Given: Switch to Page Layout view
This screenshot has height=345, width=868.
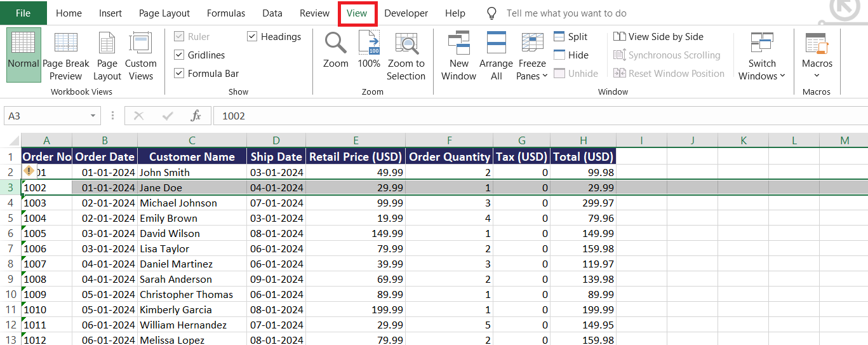Looking at the screenshot, I should [x=107, y=56].
